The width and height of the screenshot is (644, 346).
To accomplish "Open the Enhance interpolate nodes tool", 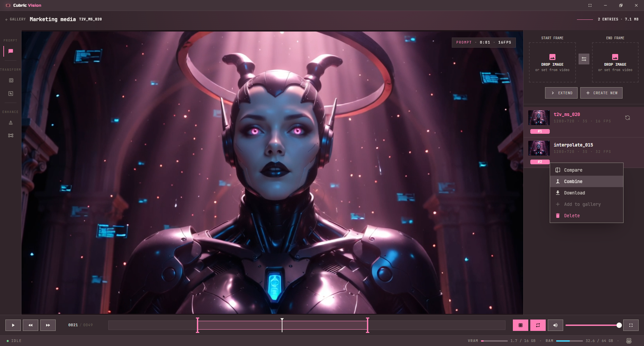I will click(11, 135).
